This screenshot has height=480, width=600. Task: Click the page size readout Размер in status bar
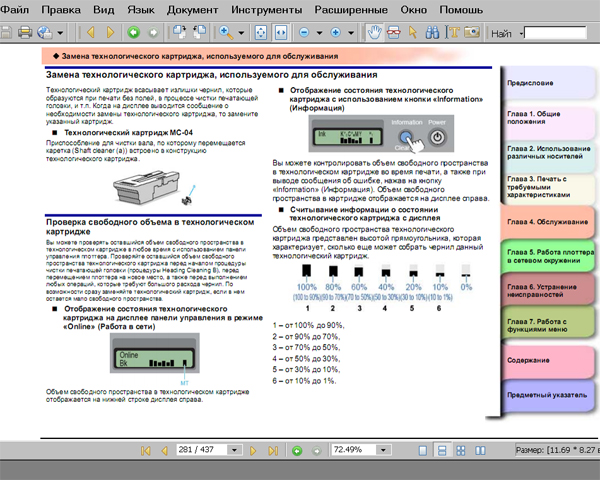tap(558, 450)
